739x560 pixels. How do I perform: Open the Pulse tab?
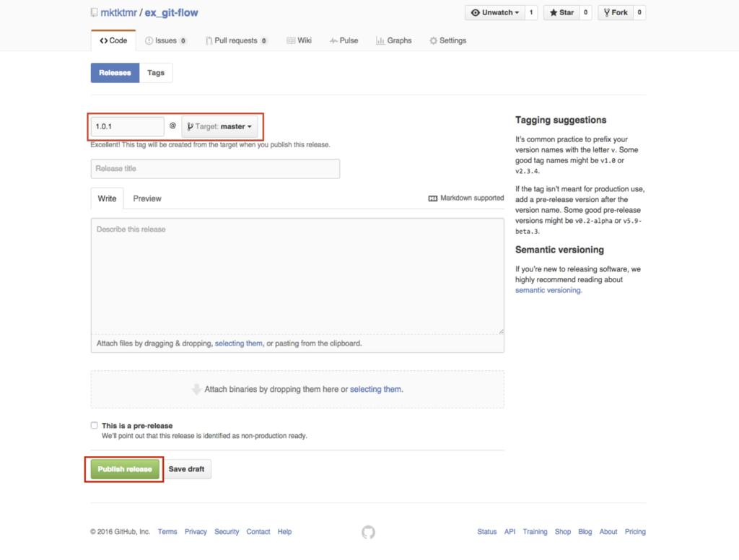344,40
